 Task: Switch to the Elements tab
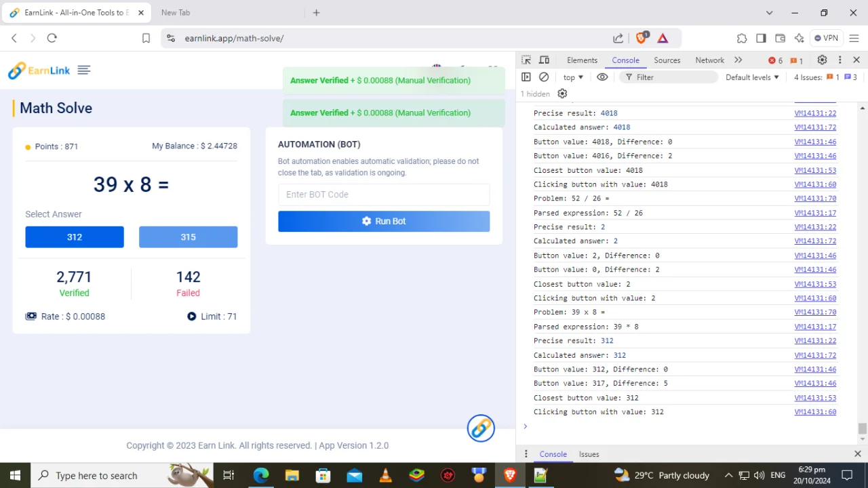[x=582, y=60]
